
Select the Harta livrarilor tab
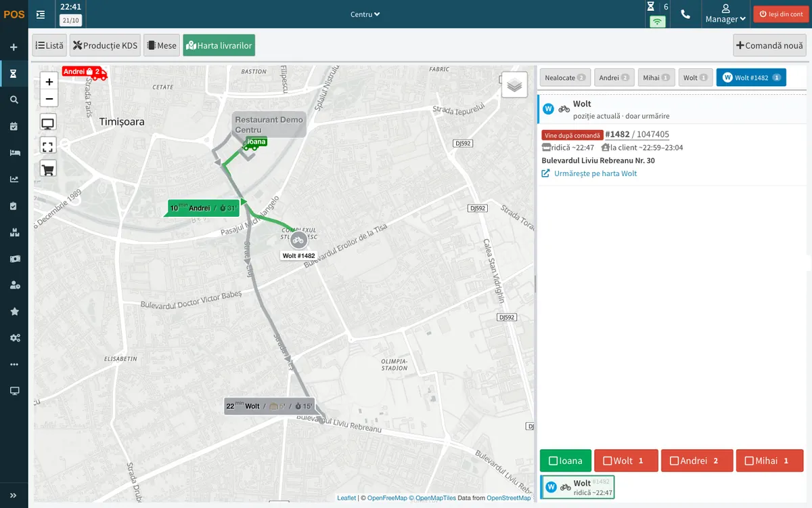[x=219, y=45]
